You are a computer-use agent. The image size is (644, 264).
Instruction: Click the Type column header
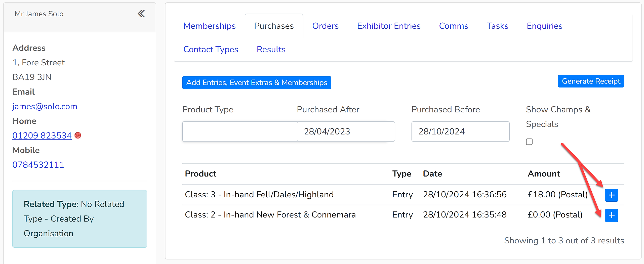click(x=402, y=174)
